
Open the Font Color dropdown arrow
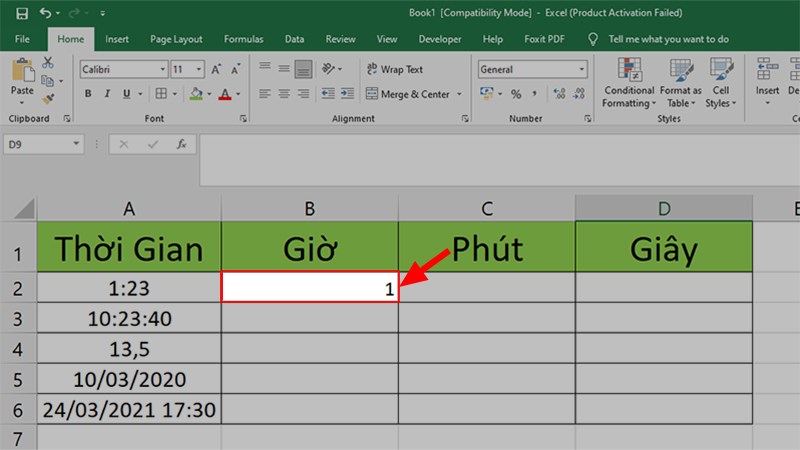(x=238, y=94)
